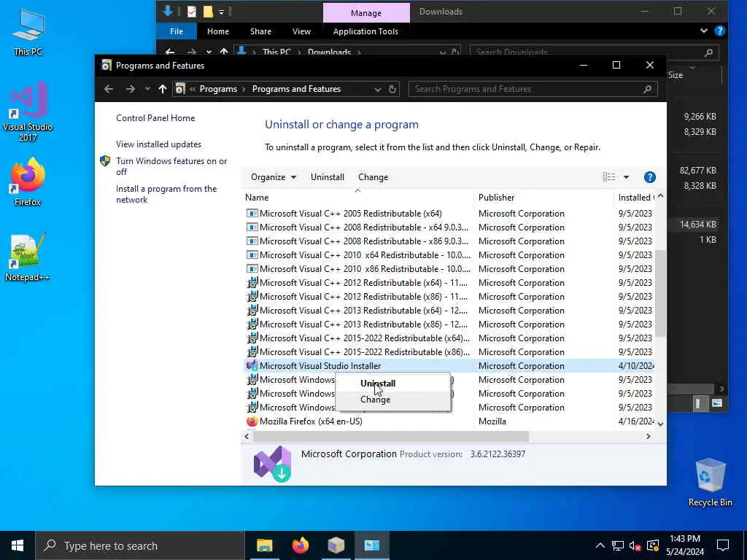The height and width of the screenshot is (560, 747).
Task: Go up one level with the Up arrow
Action: [163, 89]
